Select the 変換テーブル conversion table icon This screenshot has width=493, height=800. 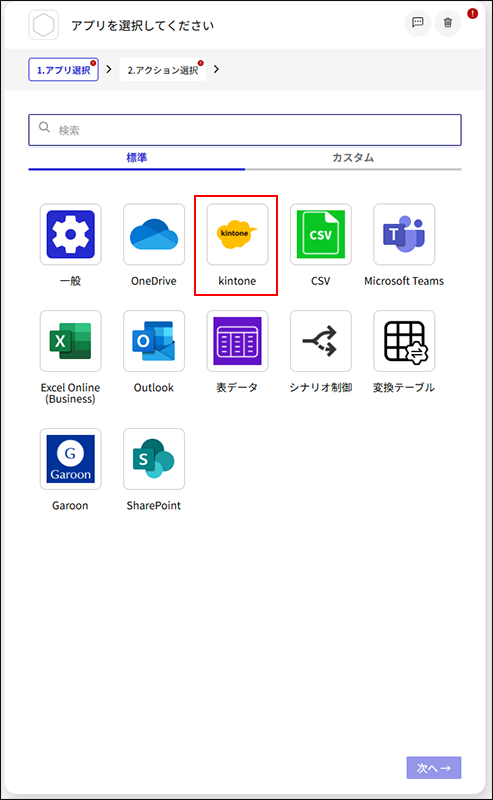pos(404,341)
